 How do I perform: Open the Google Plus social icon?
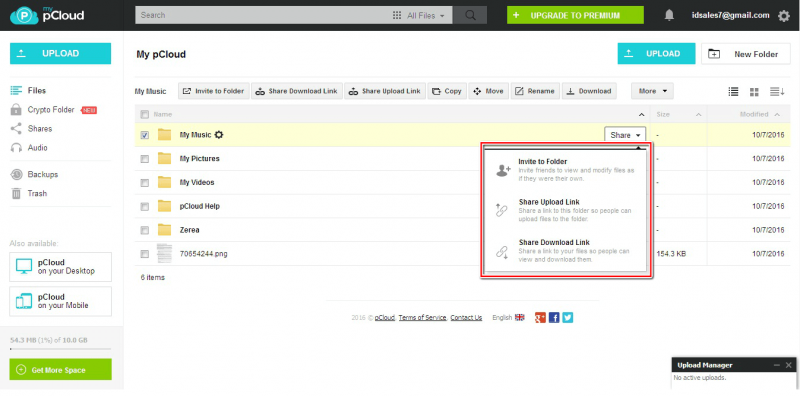pos(540,317)
